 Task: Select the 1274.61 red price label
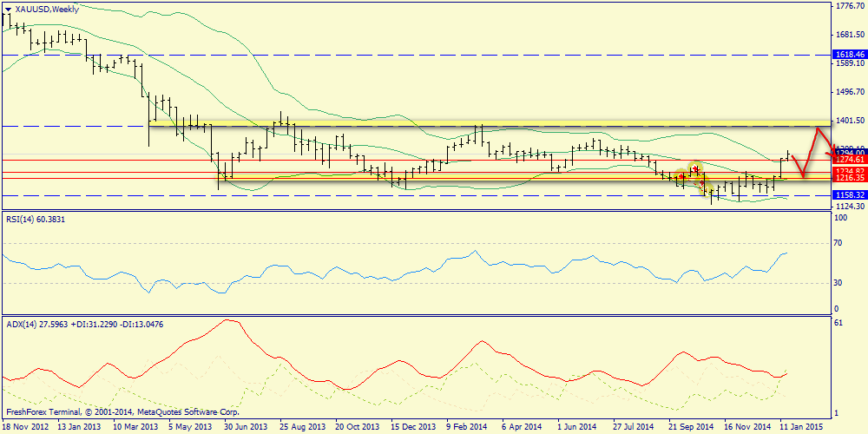(849, 160)
